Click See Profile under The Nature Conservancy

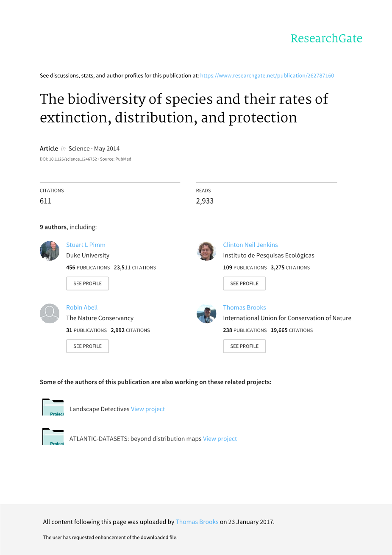87,346
